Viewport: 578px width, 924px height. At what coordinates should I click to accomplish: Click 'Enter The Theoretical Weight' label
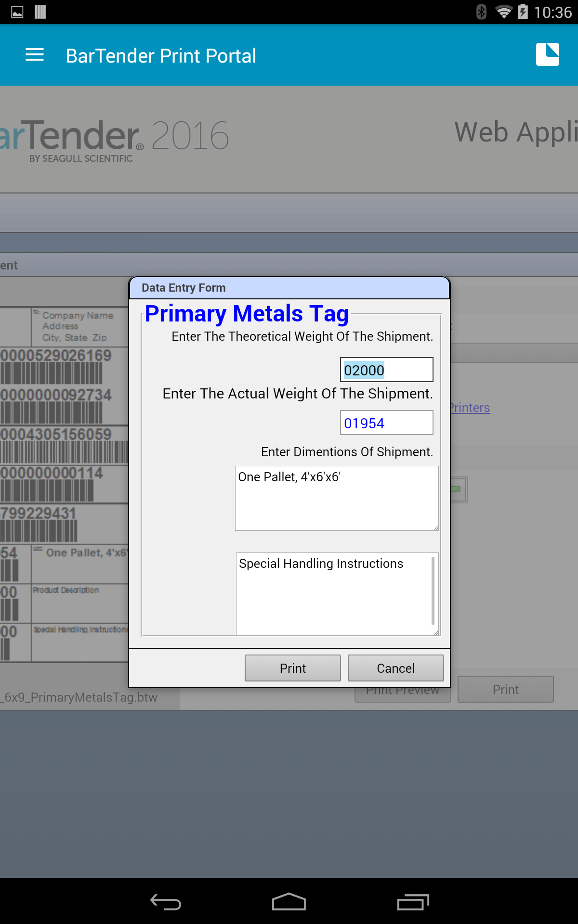(x=302, y=336)
